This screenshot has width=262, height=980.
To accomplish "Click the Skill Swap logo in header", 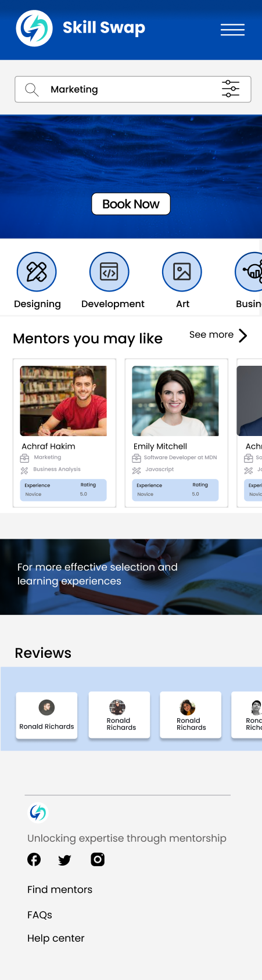I will [34, 28].
